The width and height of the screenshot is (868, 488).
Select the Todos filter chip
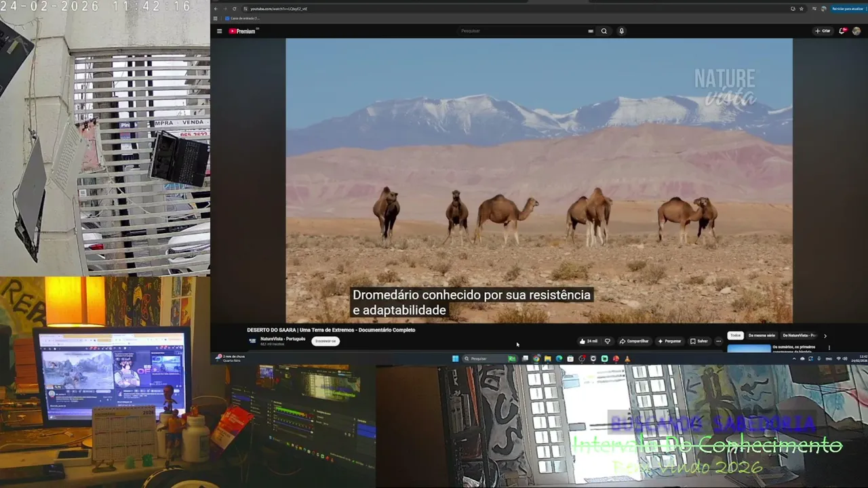735,335
